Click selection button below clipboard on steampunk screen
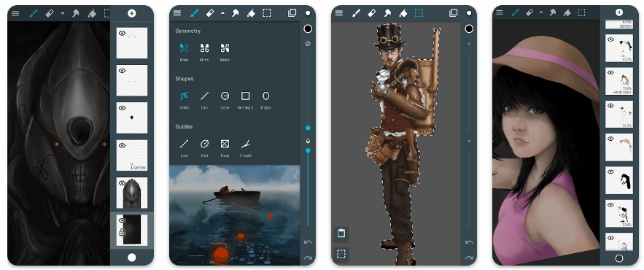The height and width of the screenshot is (270, 644). tap(341, 253)
